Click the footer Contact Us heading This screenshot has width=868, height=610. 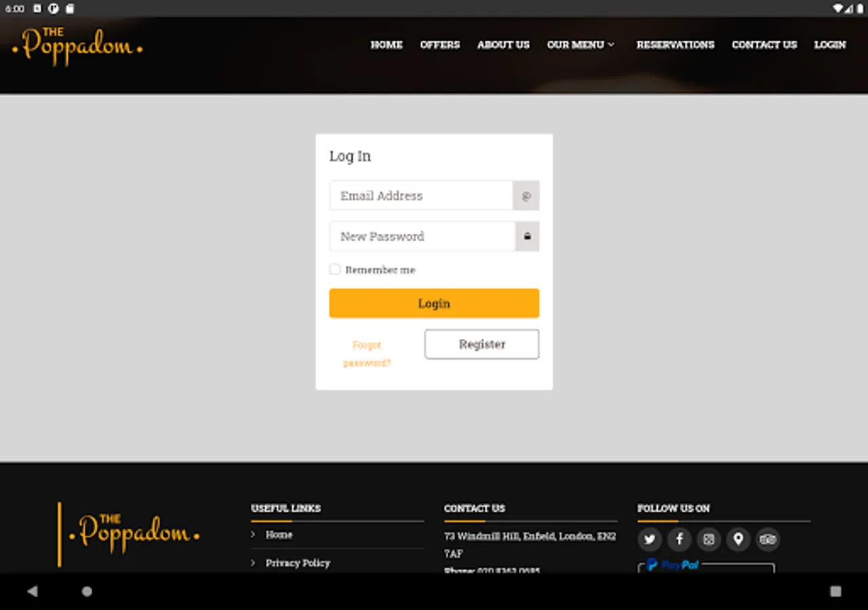point(475,508)
